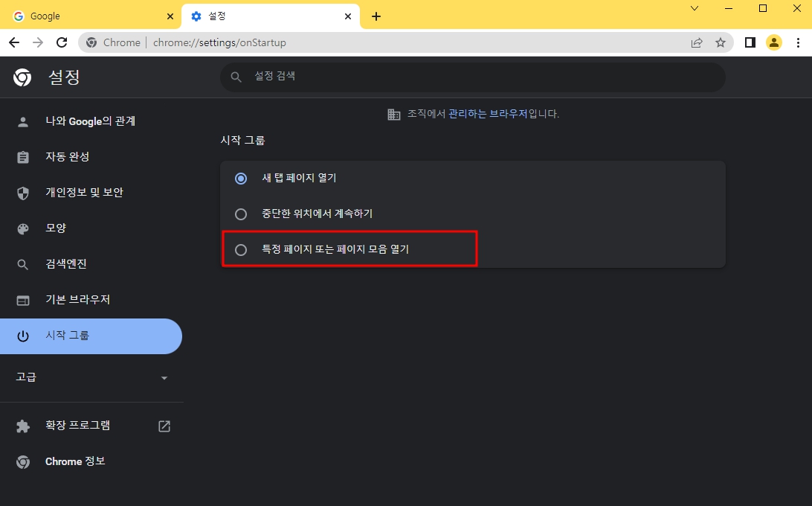Select 새 탭 페이지 열기 radio button

click(x=240, y=178)
